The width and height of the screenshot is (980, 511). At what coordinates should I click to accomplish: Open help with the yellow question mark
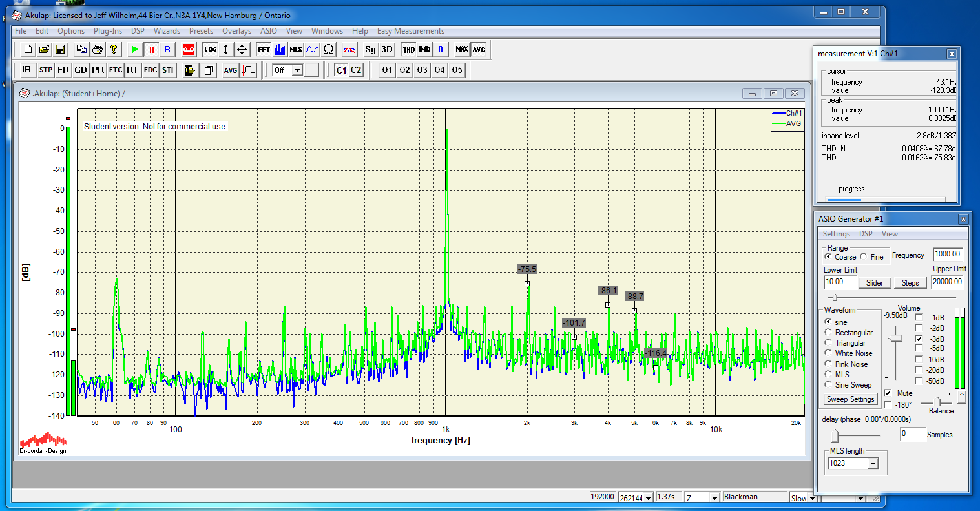pos(114,49)
